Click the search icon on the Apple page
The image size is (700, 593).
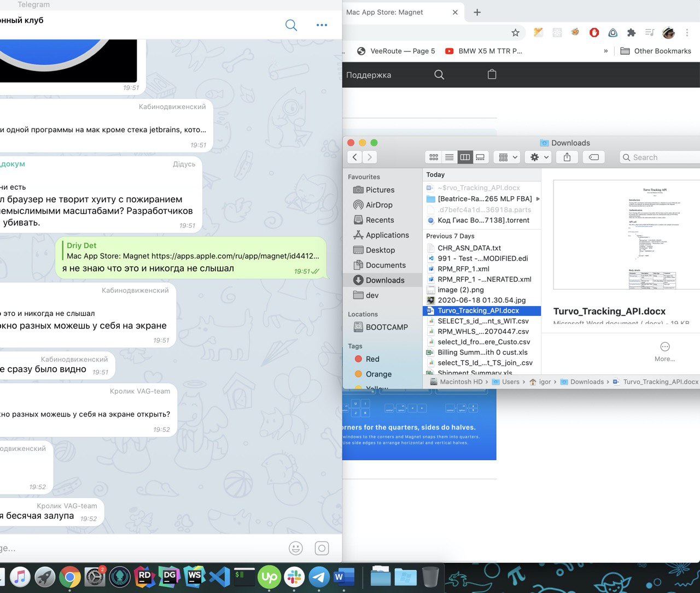click(439, 75)
